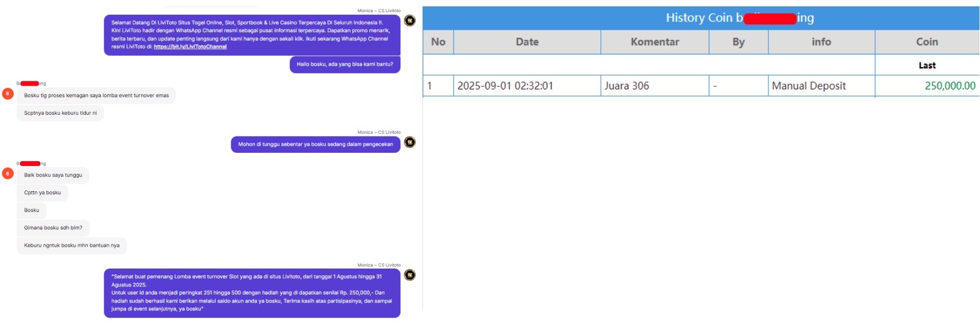Viewport: 980px width, 323px height.
Task: Select the 'Hallo bosku, ada yang bisa kami bantu?' bubble
Action: [345, 64]
